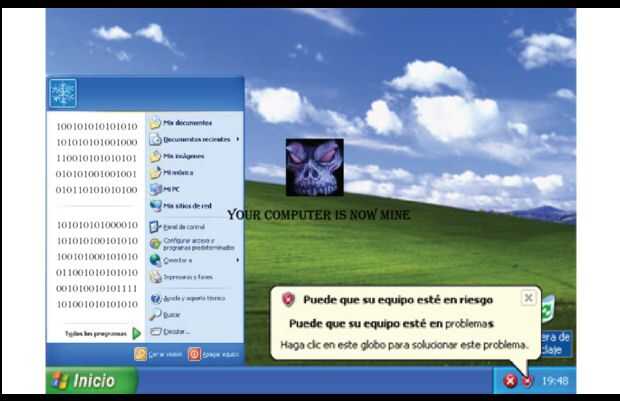Click binary row 010110101010100

point(97,190)
